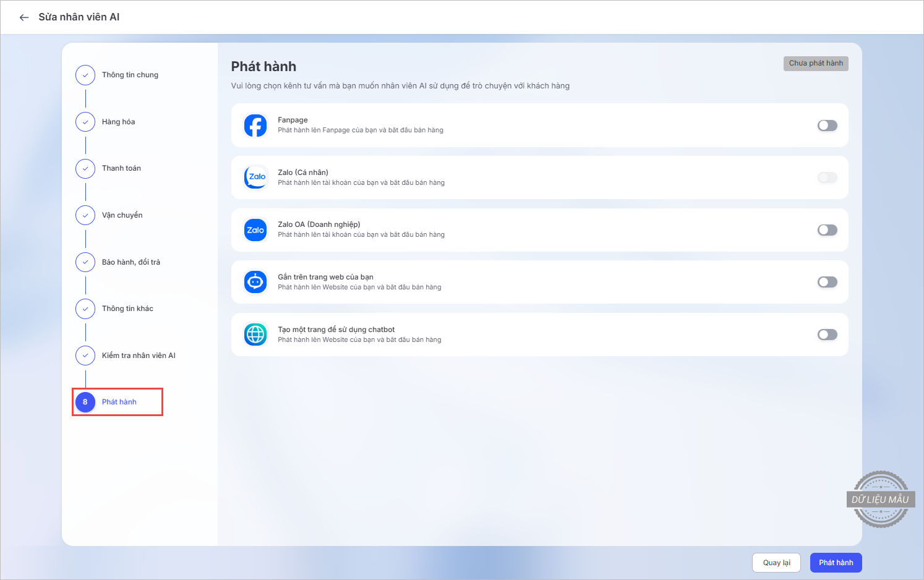Select the Vận chuyển step
924x580 pixels.
[x=122, y=215]
